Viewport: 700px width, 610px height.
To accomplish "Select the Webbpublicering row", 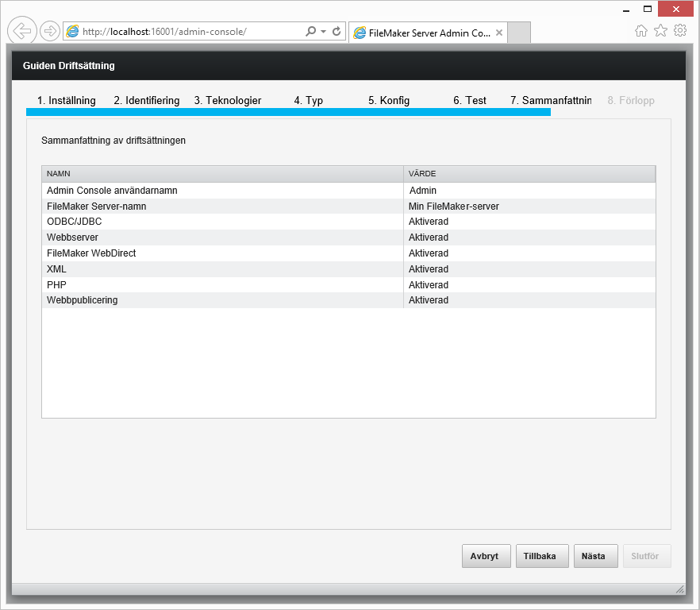I will coord(348,300).
